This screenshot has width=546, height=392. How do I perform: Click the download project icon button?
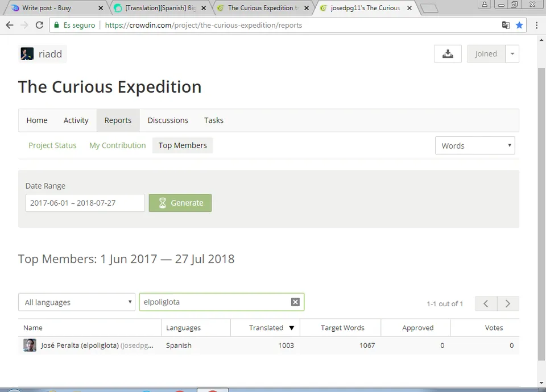(448, 54)
